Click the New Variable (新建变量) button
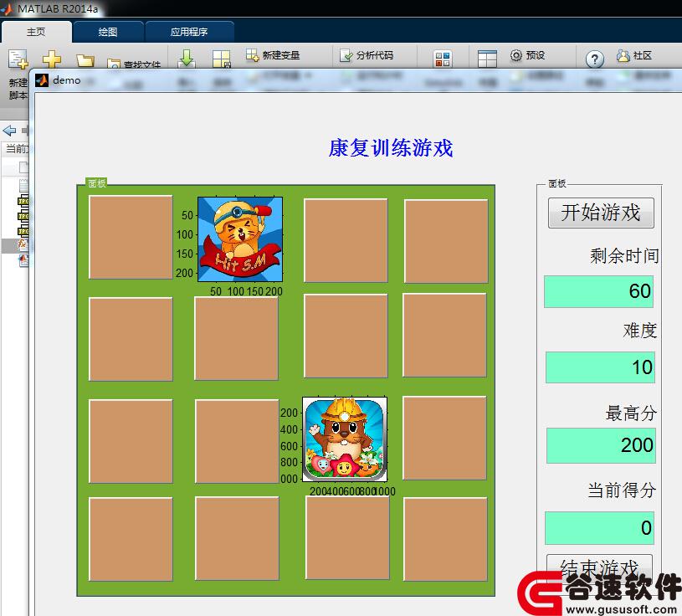682x616 pixels. [273, 55]
